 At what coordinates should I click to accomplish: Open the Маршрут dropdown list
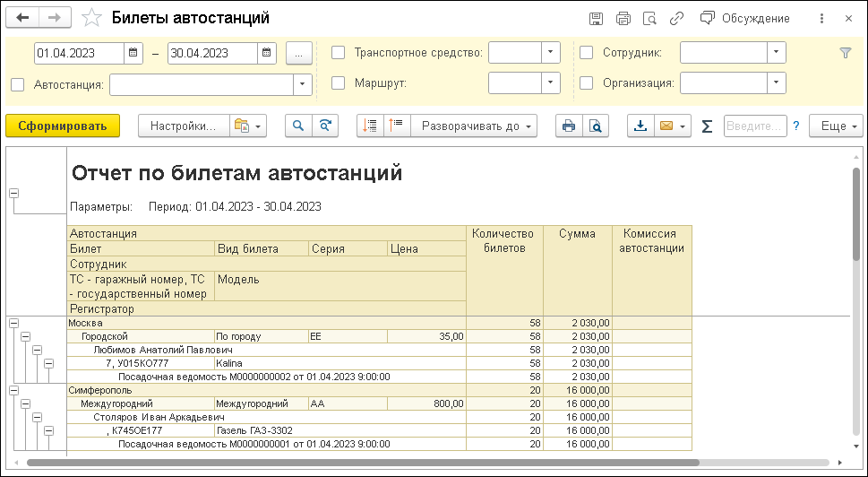pyautogui.click(x=551, y=83)
